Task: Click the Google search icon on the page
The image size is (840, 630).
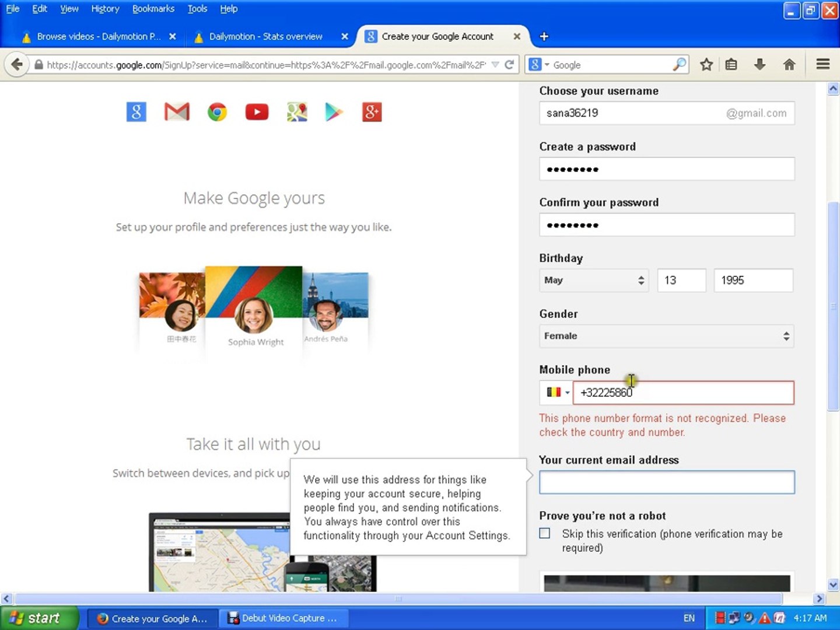Action: [x=136, y=112]
